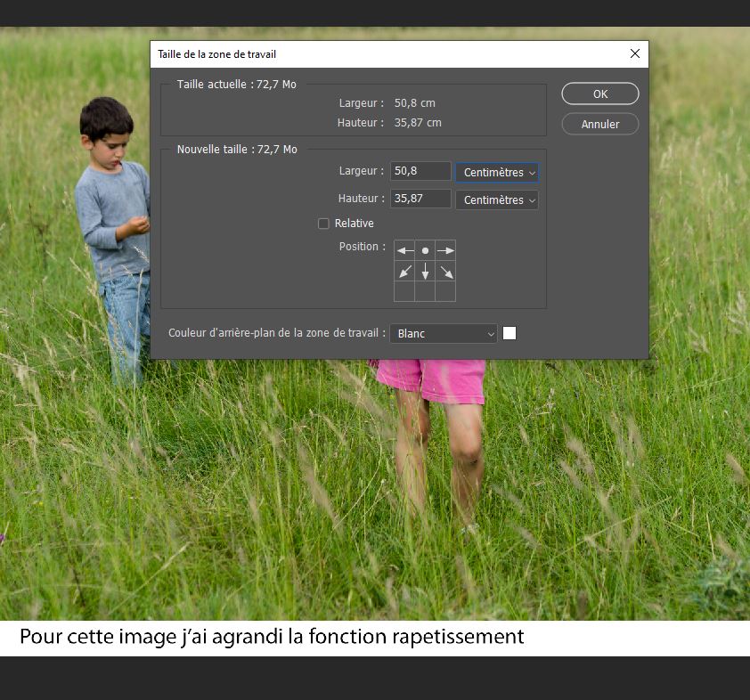The width and height of the screenshot is (750, 700).
Task: Click the down arrow in the Position grid
Action: 425,271
